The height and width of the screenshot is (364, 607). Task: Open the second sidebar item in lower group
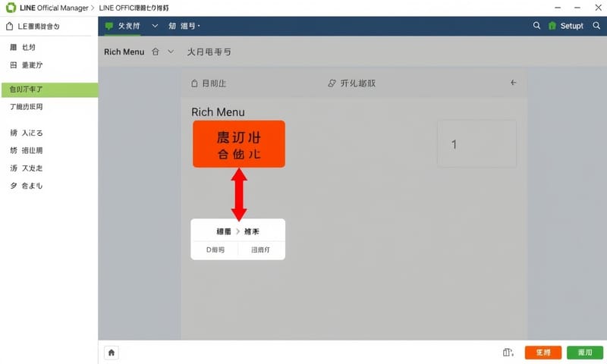point(27,150)
